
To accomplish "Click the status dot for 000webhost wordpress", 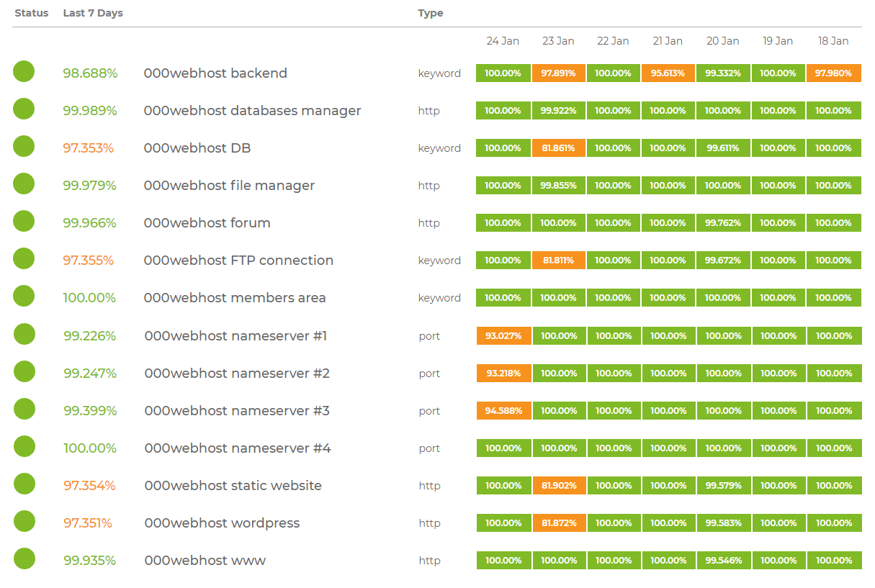I will point(24,522).
